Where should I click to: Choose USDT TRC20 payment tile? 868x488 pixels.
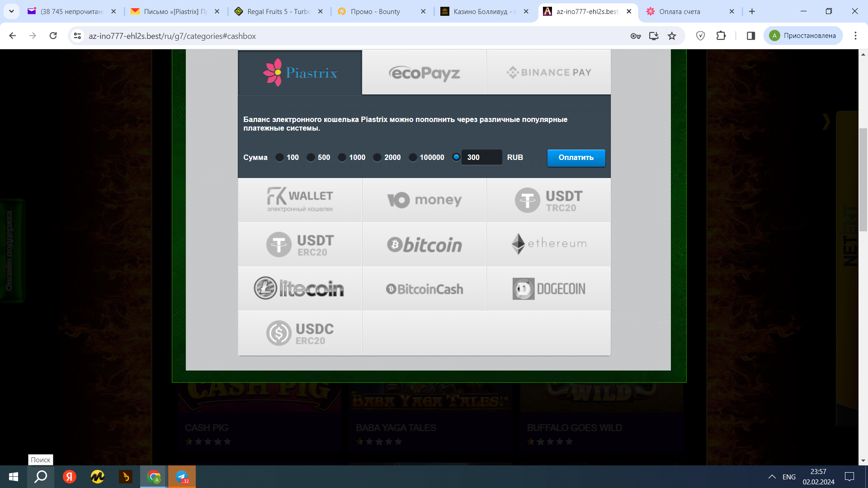pos(548,200)
